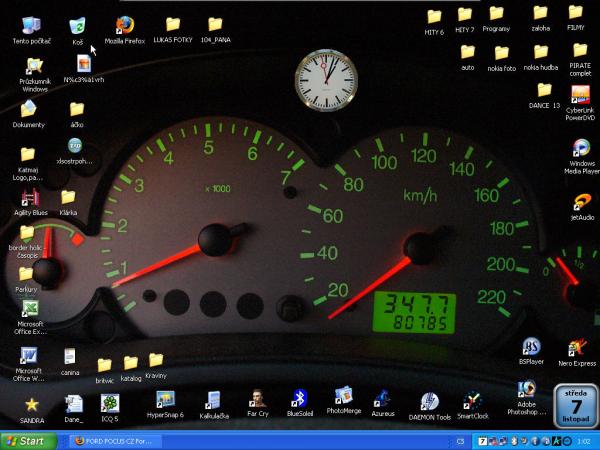
Task: Open the Start menu
Action: (24, 440)
